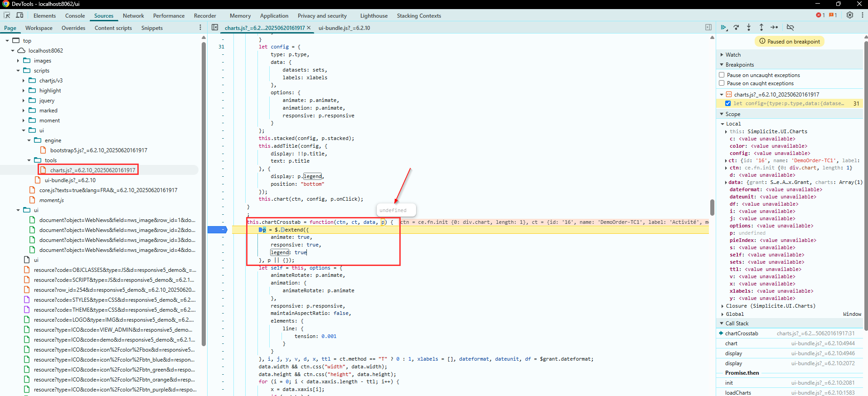Open resource STYLES CSS file entry
This screenshot has height=396, width=868.
pyautogui.click(x=115, y=299)
